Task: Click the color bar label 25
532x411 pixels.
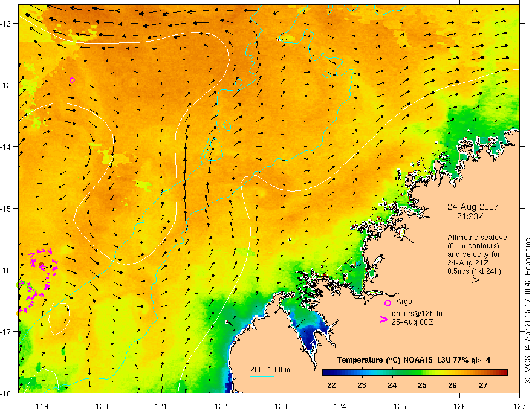Action: pyautogui.click(x=422, y=385)
